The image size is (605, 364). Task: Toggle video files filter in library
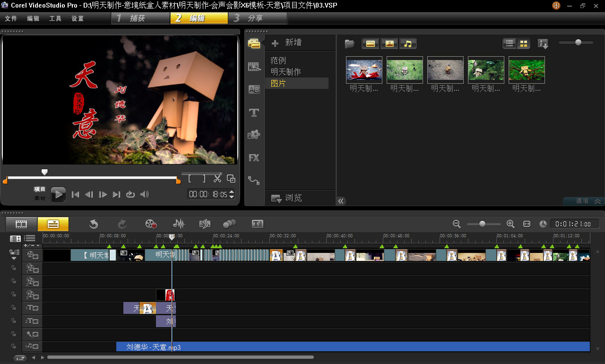point(371,44)
